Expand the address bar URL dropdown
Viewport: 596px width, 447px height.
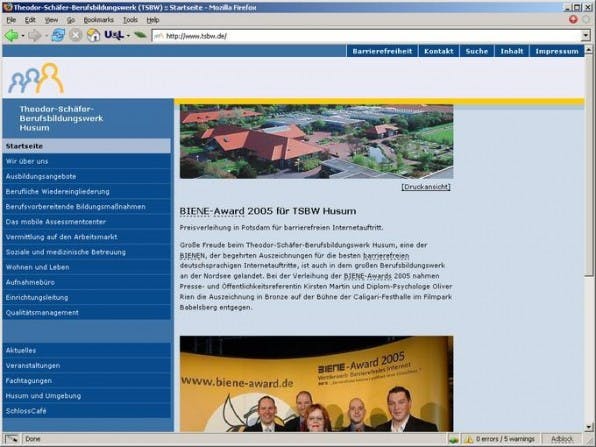[586, 36]
